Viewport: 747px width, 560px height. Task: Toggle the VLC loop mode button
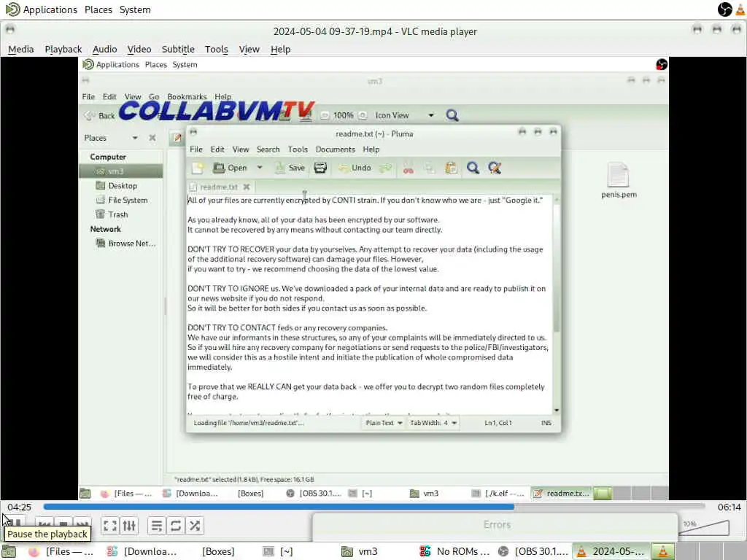pos(175,526)
